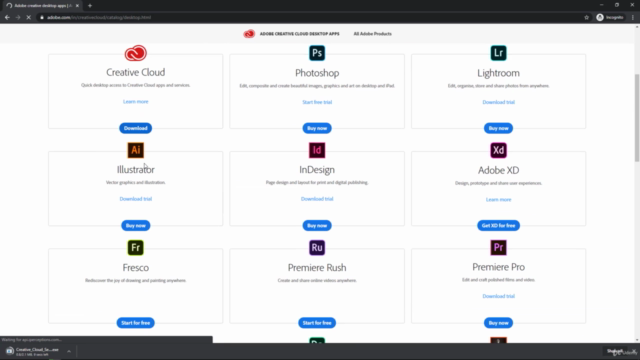
Task: Click the InDesign Id icon
Action: [x=317, y=150]
